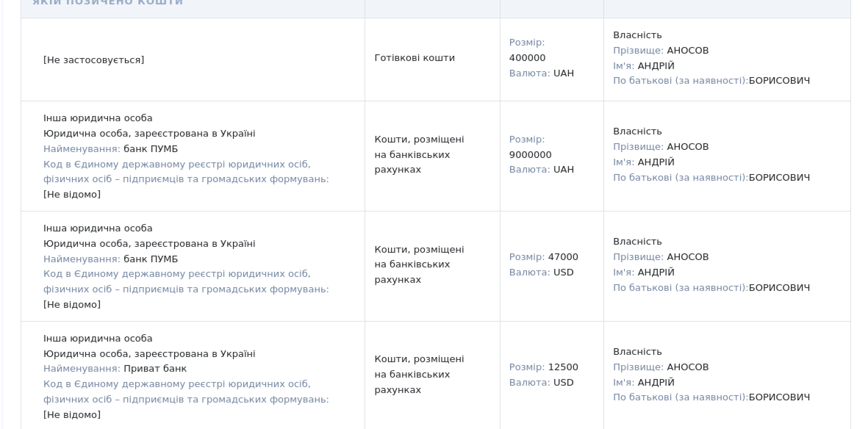Viewport: 868px width, 429px height.
Task: Click "[Не відомо]" in the Приват банк row
Action: coord(72,415)
